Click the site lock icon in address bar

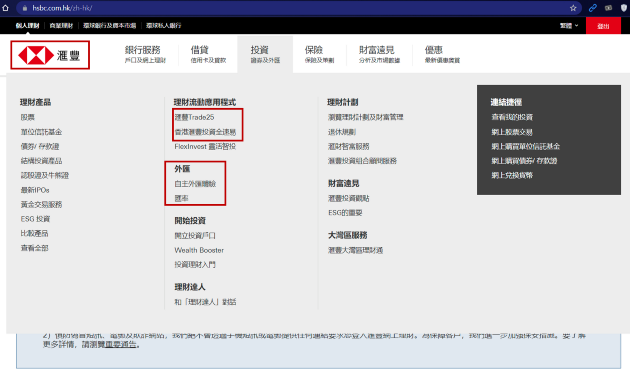[x=25, y=8]
